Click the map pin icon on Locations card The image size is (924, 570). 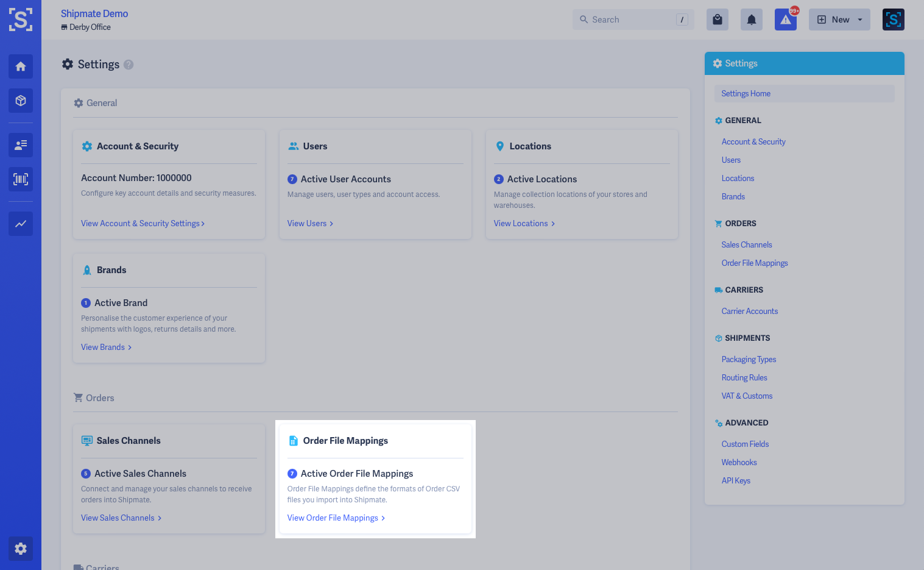pyautogui.click(x=500, y=146)
